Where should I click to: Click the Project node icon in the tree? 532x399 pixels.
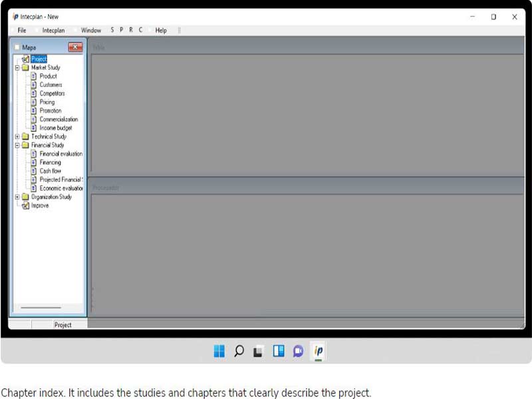pyautogui.click(x=25, y=59)
